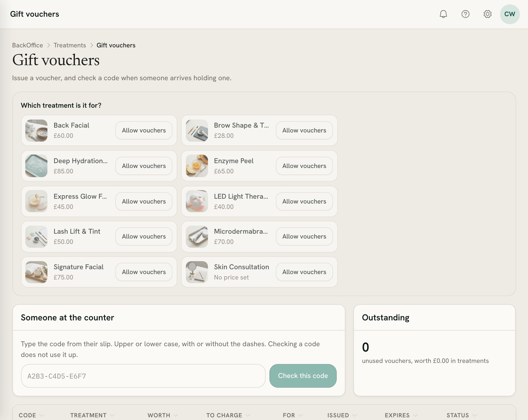Click the Signature Facial thumbnail image
This screenshot has width=528, height=420.
point(36,272)
